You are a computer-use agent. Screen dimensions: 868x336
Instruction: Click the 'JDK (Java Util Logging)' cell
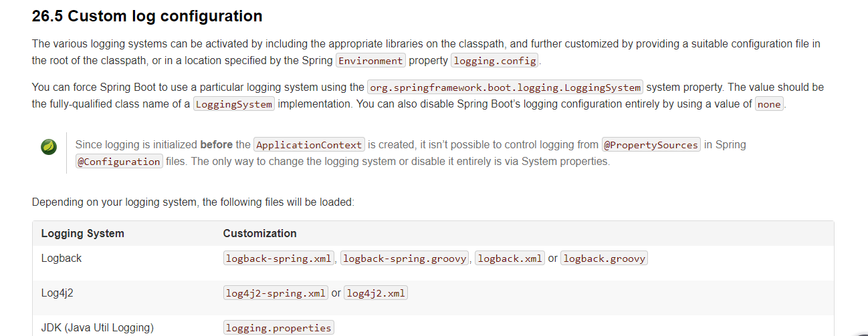(98, 327)
